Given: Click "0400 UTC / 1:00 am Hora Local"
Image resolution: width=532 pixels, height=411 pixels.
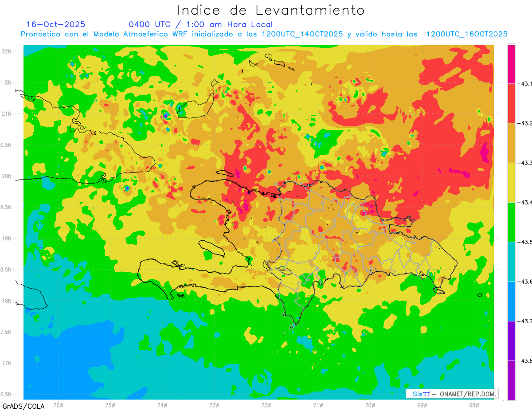Looking at the screenshot, I should [201, 24].
